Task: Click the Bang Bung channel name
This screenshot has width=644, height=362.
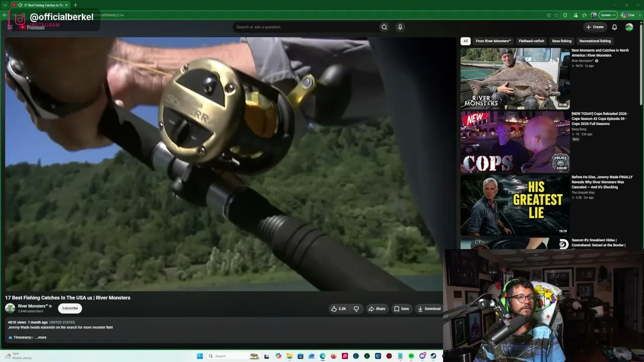Action: 579,129
